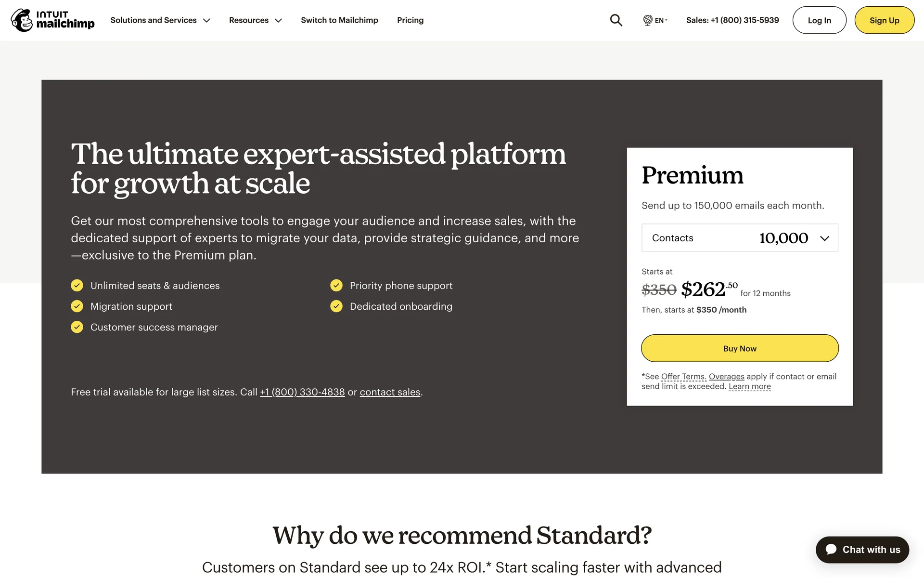Click the Log In button
The height and width of the screenshot is (578, 924).
click(x=819, y=20)
